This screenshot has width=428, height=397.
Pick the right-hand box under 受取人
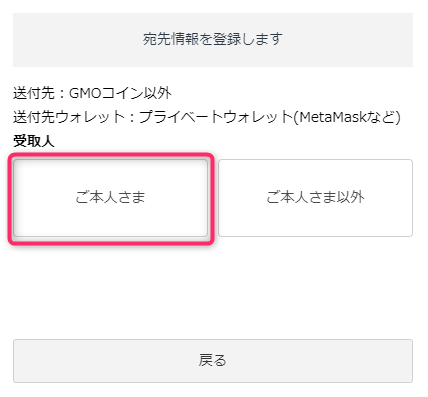coord(315,198)
